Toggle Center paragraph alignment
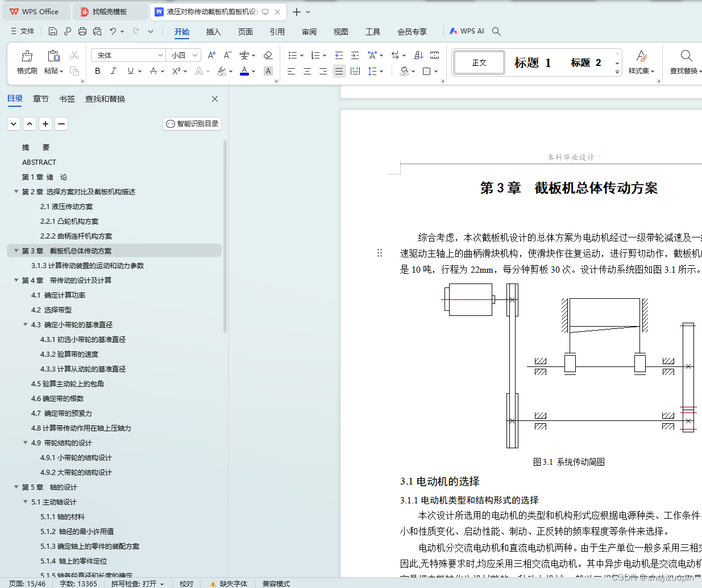The image size is (702, 588). (307, 71)
